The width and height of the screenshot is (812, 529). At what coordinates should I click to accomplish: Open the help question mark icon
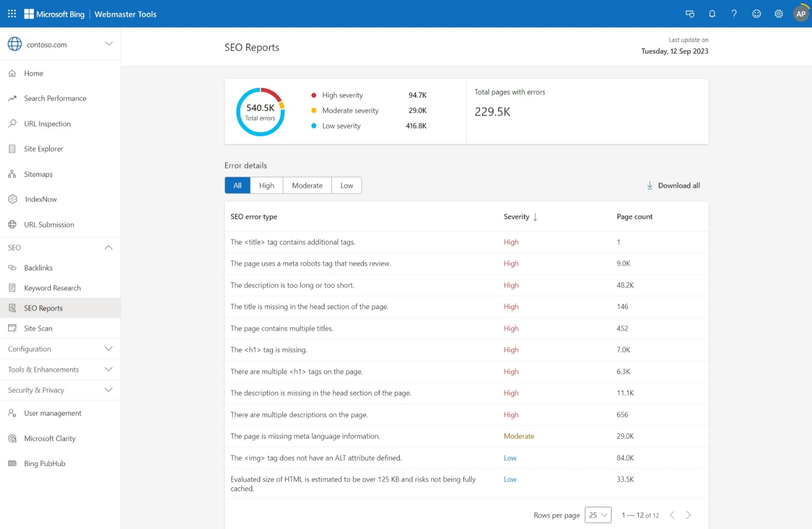(x=734, y=14)
